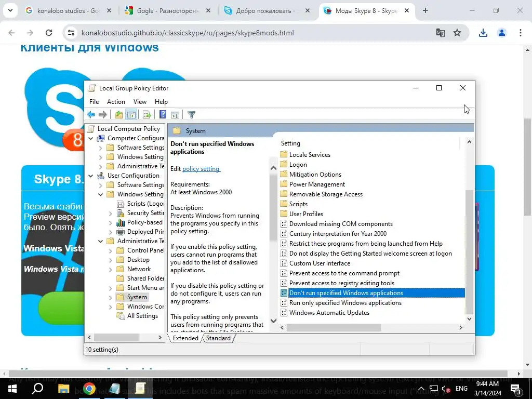
Task: Open File Explorer from taskbar
Action: (63, 389)
